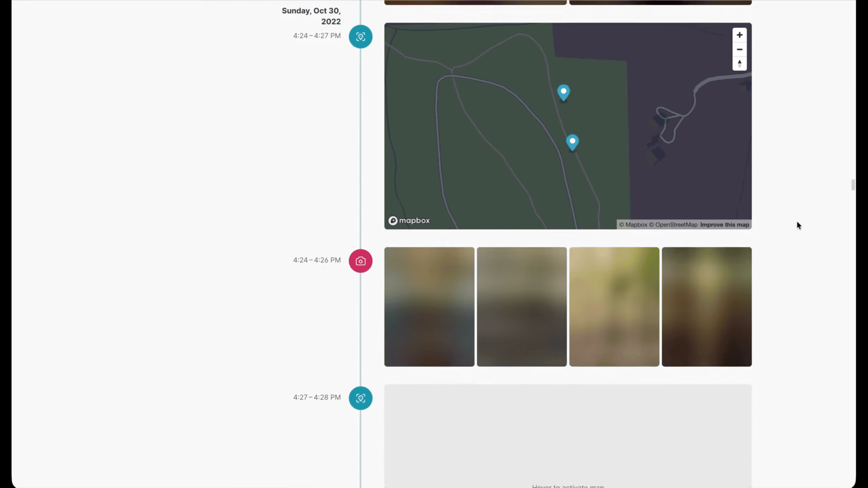Click the map zoom in plus button
The height and width of the screenshot is (488, 868).
(739, 35)
